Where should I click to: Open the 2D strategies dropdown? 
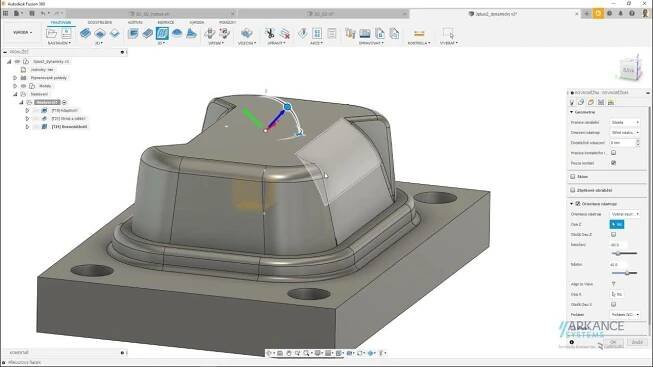pos(99,43)
